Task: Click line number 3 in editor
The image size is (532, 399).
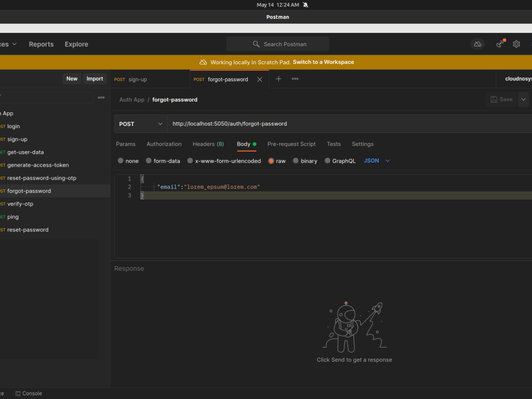Action: click(129, 195)
